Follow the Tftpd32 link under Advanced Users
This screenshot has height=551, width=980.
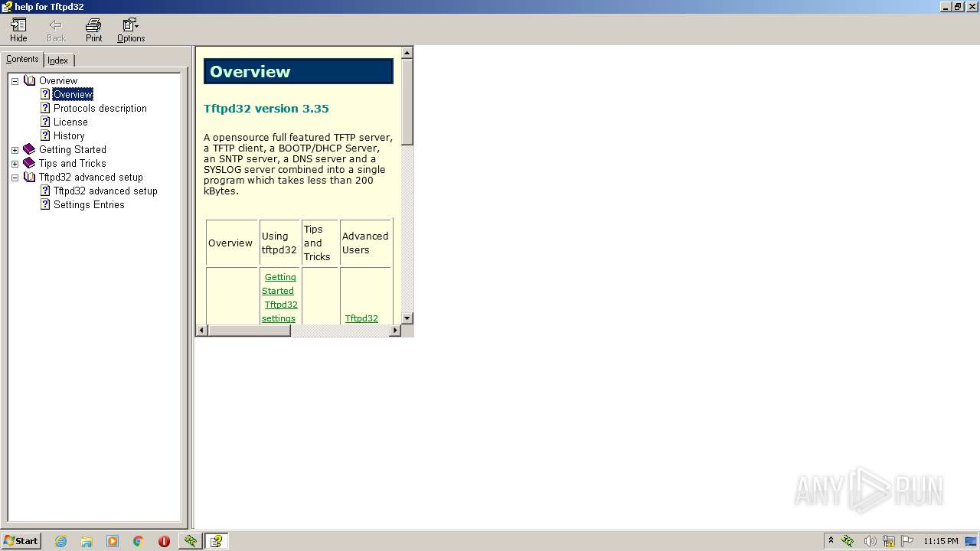(x=361, y=318)
